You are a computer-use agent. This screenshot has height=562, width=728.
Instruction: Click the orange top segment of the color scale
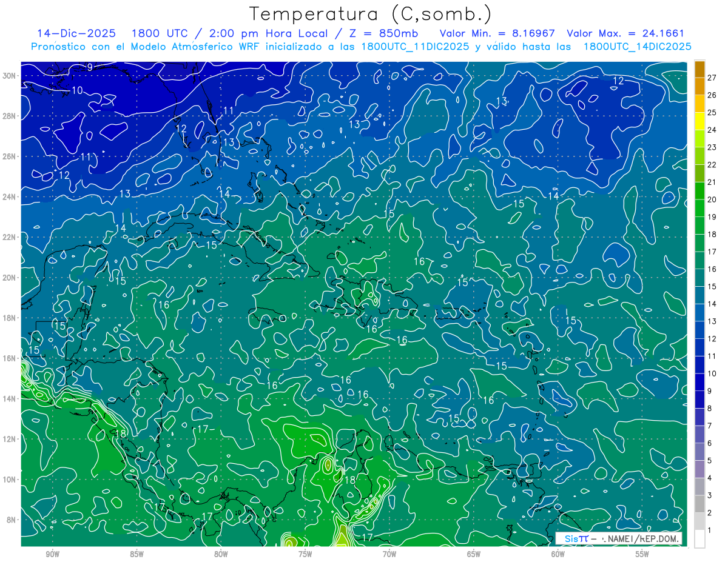click(699, 69)
